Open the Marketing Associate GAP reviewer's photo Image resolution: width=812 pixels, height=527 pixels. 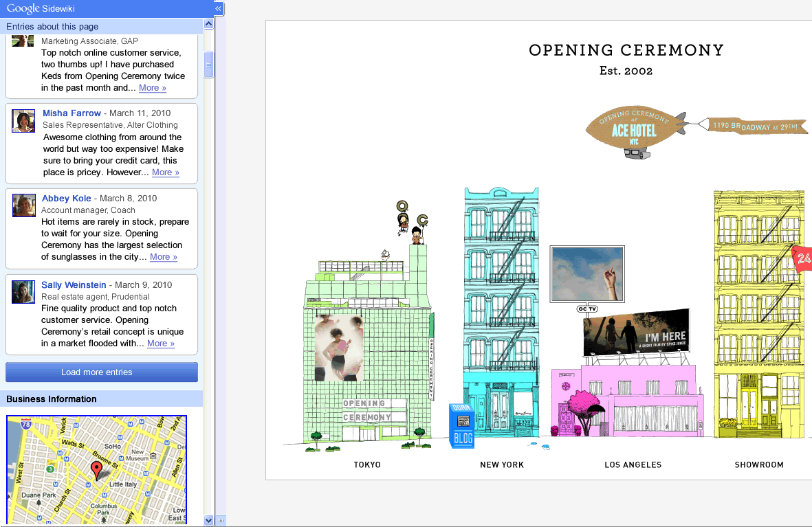click(x=23, y=41)
